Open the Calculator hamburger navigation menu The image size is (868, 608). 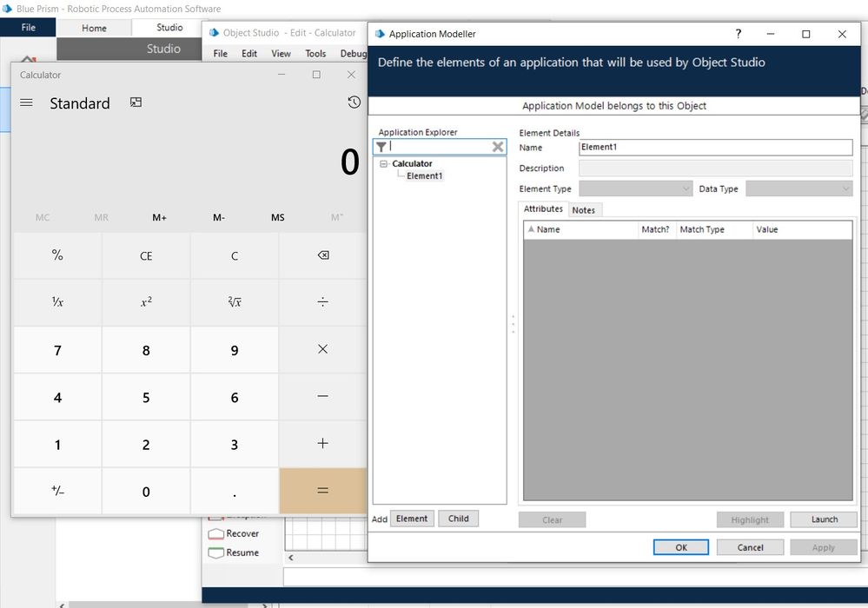[x=26, y=102]
